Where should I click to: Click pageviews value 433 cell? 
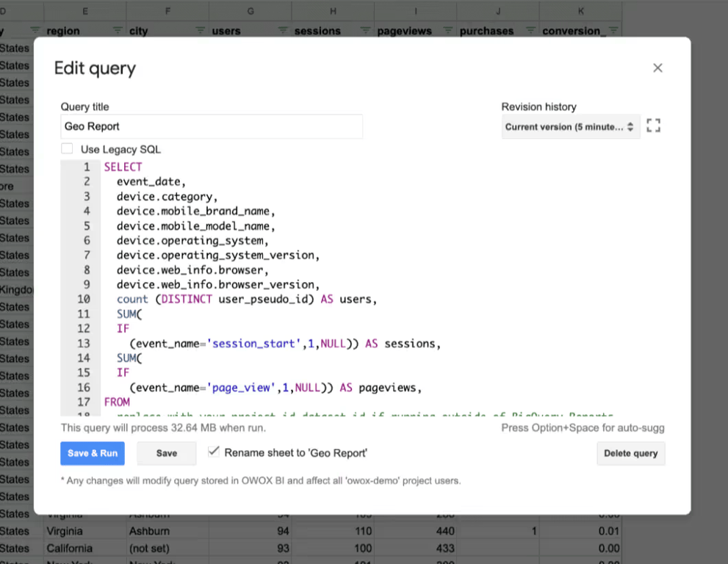[x=416, y=549]
